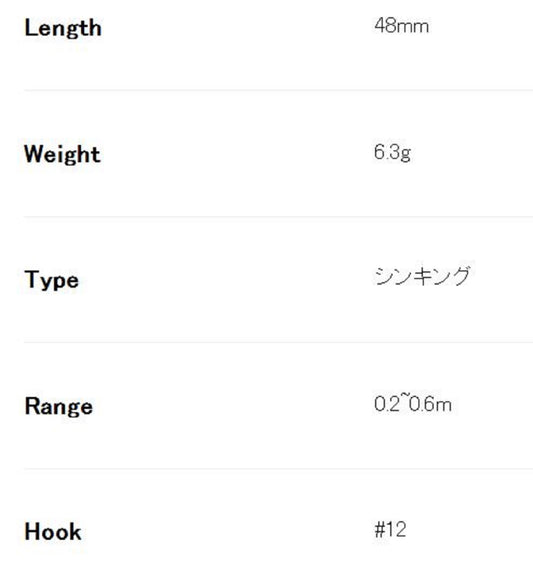533x583 pixels.
Task: Click the Range label
Action: coord(59,406)
